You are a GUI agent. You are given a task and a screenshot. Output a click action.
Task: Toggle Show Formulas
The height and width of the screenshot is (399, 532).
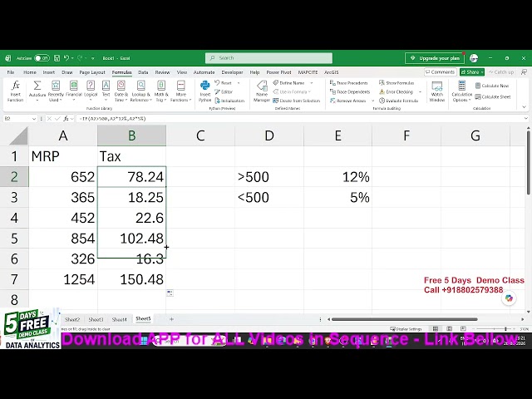[x=397, y=83]
